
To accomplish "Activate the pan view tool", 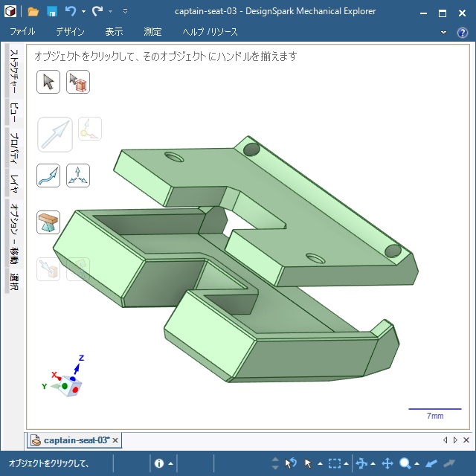I will tap(387, 463).
